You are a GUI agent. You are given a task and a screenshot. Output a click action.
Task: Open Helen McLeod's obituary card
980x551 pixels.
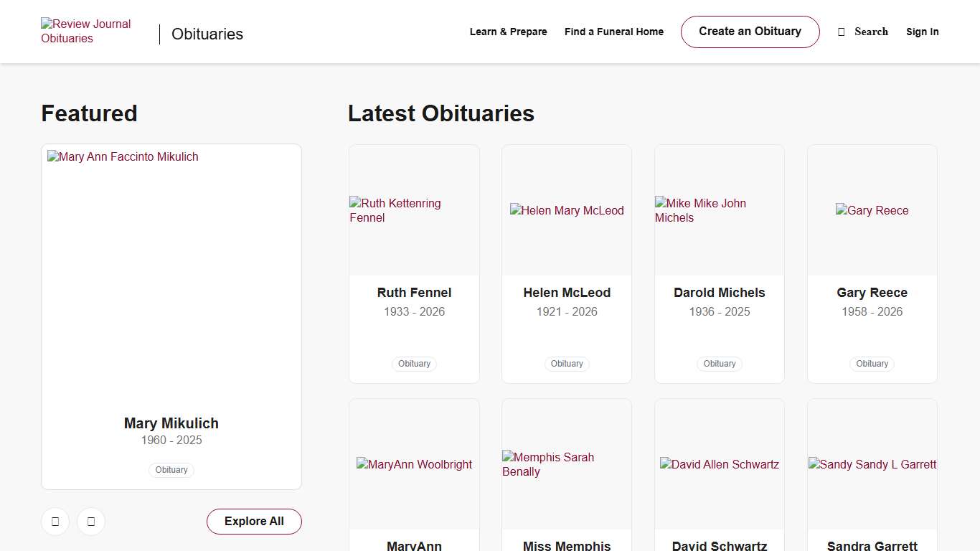(567, 263)
